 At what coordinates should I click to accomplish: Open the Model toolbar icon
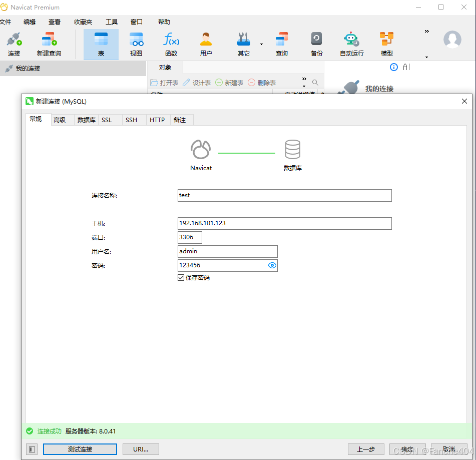coord(386,45)
